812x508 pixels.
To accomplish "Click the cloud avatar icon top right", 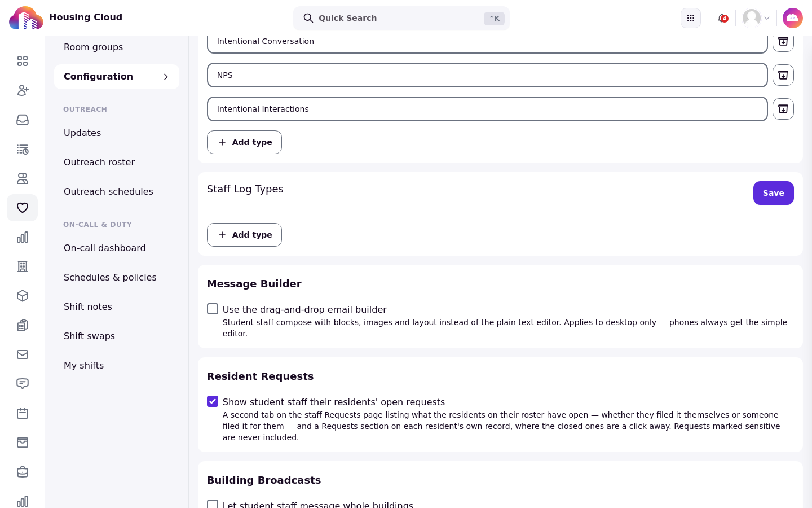I will (793, 18).
